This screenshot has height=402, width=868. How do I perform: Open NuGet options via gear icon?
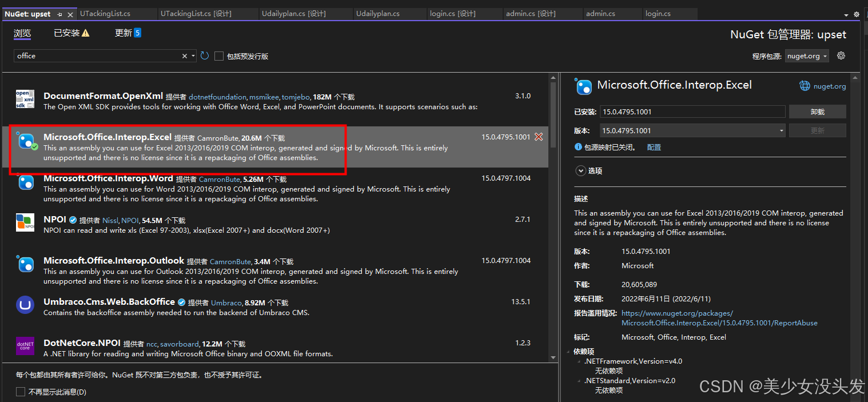[x=841, y=55]
